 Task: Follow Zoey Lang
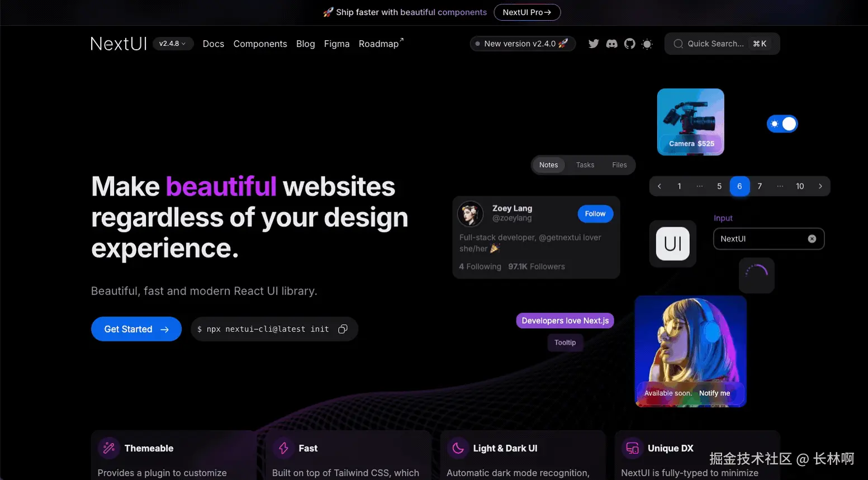[595, 213]
